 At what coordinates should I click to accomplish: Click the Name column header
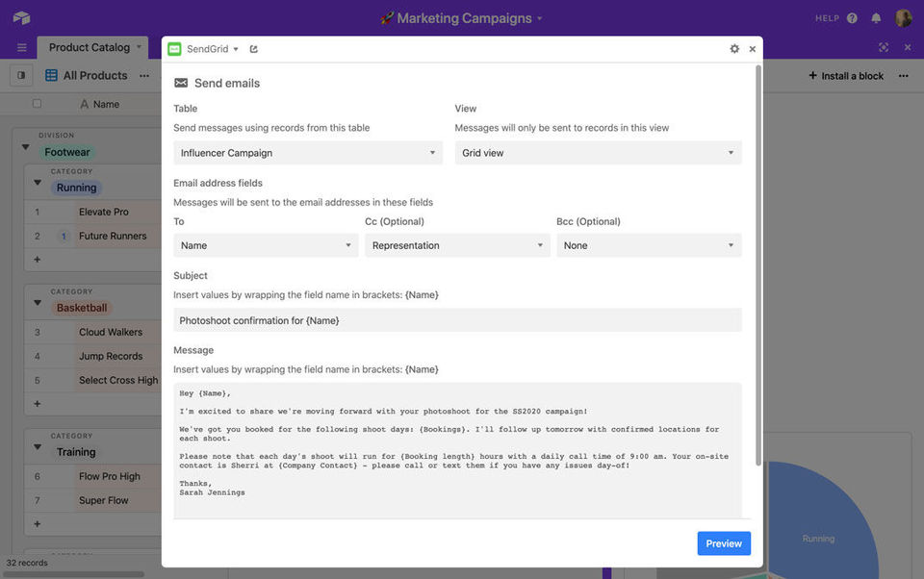pyautogui.click(x=106, y=104)
